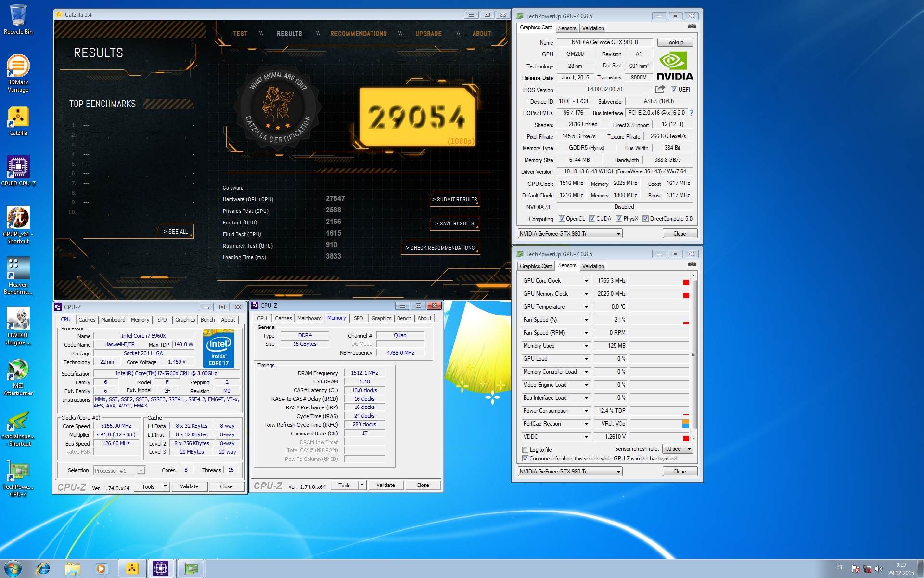This screenshot has height=578, width=924.
Task: Switch to GPU-Z in the taskbar
Action: click(x=191, y=569)
